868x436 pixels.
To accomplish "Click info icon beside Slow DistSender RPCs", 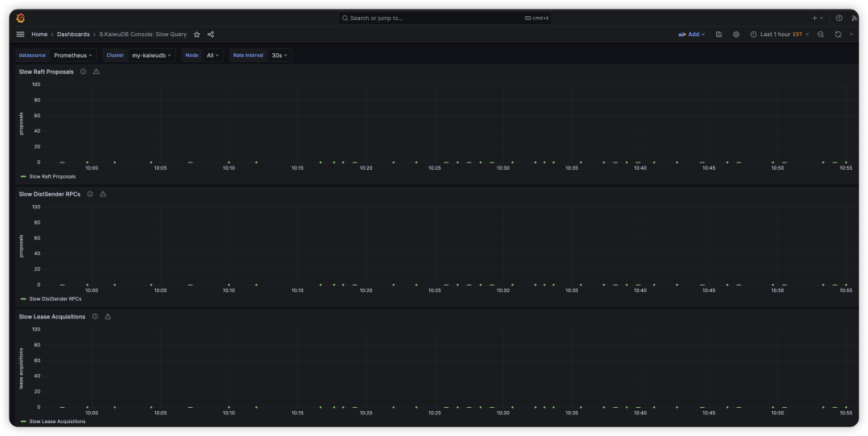I will pyautogui.click(x=90, y=194).
